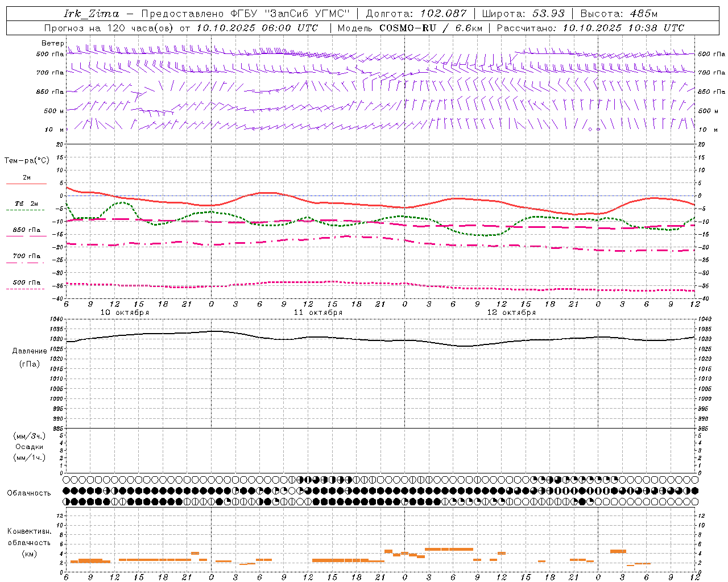
Task: Click the Осадки panel label
Action: [x=30, y=447]
